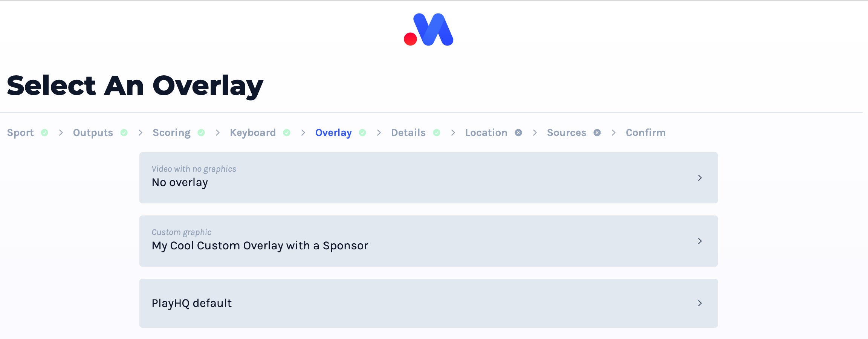Click green checkmark beside Overlay step
Image resolution: width=868 pixels, height=339 pixels.
(x=362, y=133)
